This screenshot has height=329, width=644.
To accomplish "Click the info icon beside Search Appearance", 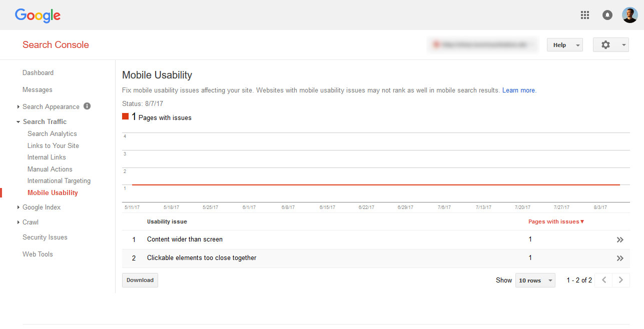I will point(87,106).
